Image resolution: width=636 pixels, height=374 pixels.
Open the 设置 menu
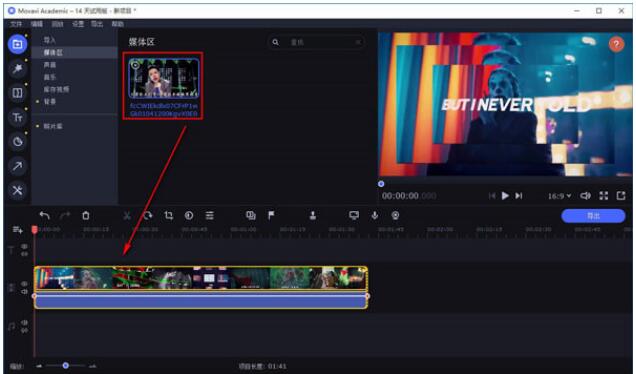(77, 24)
